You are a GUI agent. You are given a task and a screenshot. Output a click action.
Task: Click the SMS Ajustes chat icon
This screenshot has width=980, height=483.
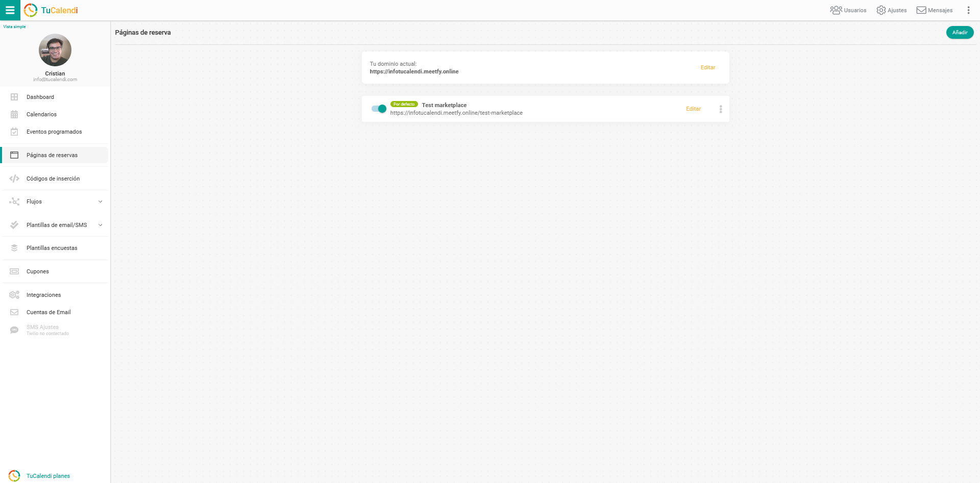click(14, 330)
